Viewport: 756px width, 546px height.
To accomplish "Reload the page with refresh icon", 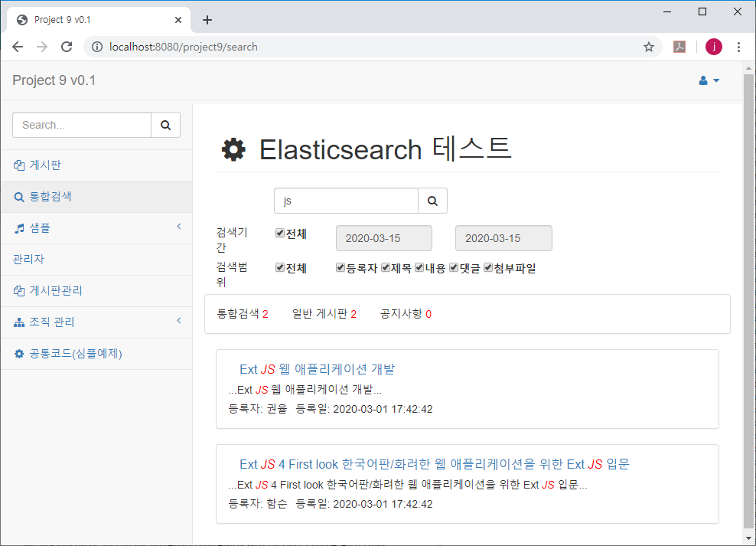I will pyautogui.click(x=67, y=47).
